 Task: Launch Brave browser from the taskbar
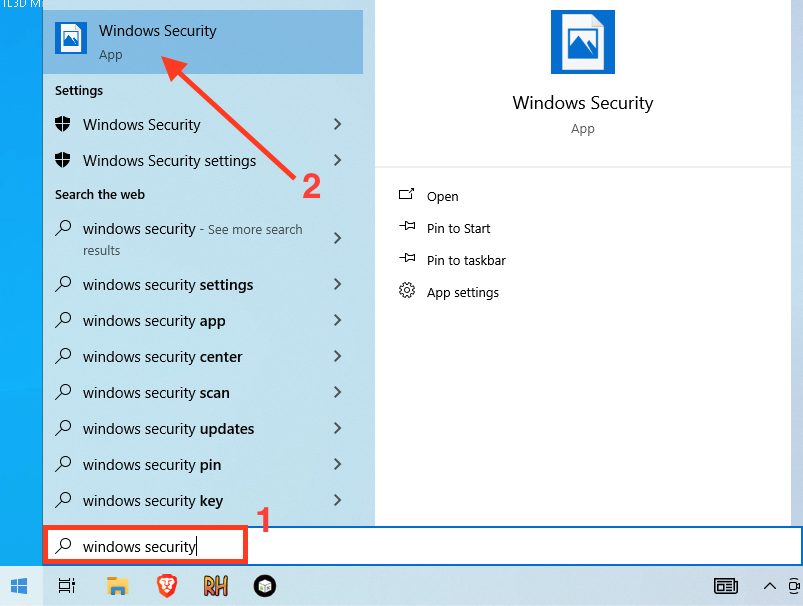(166, 586)
